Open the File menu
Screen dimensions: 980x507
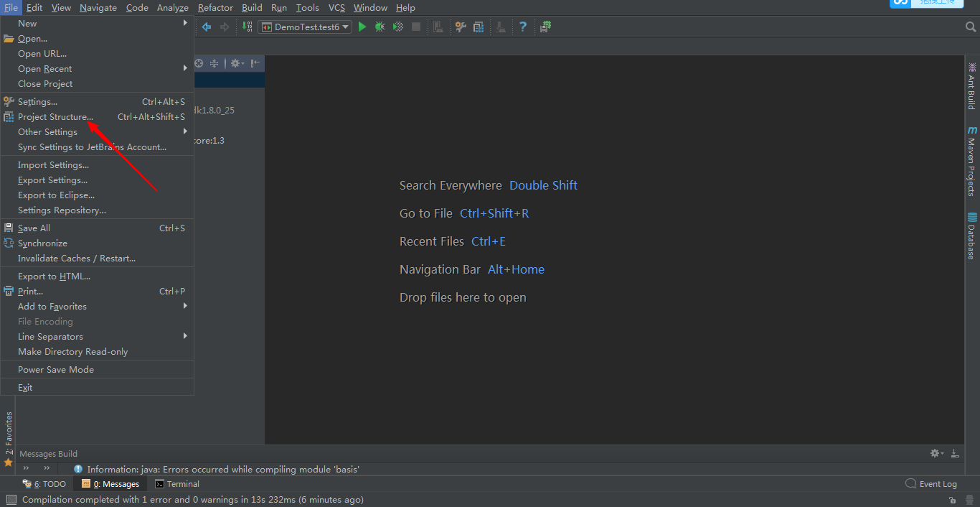click(11, 7)
